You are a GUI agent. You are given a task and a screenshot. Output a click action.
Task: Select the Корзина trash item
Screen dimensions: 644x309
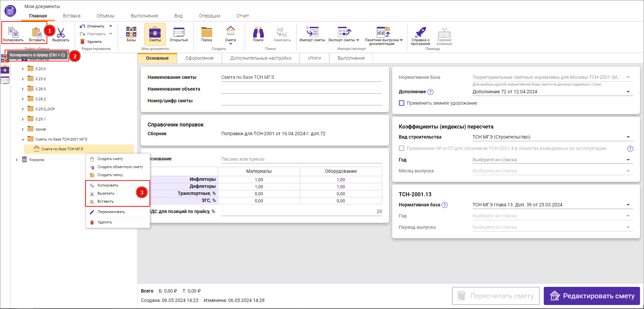pyautogui.click(x=33, y=160)
